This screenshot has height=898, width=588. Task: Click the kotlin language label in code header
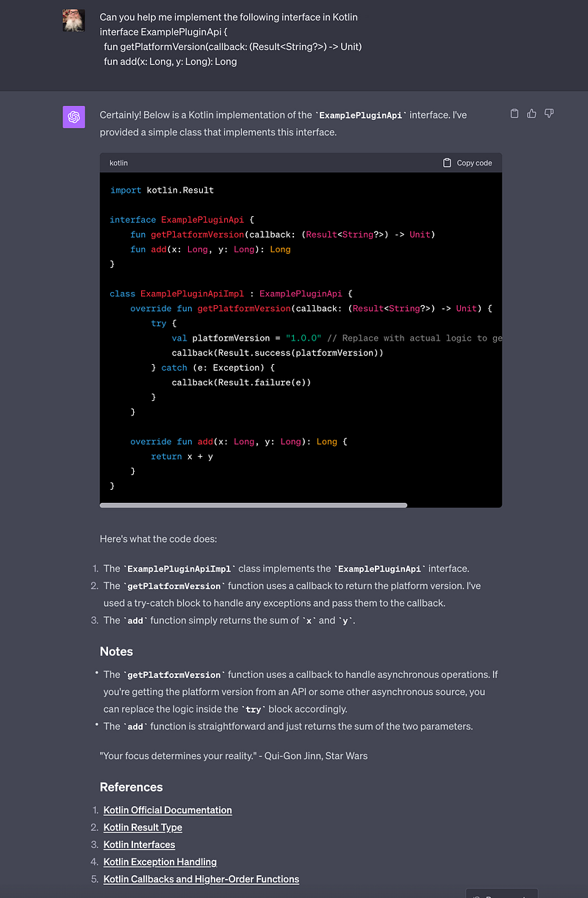point(118,163)
